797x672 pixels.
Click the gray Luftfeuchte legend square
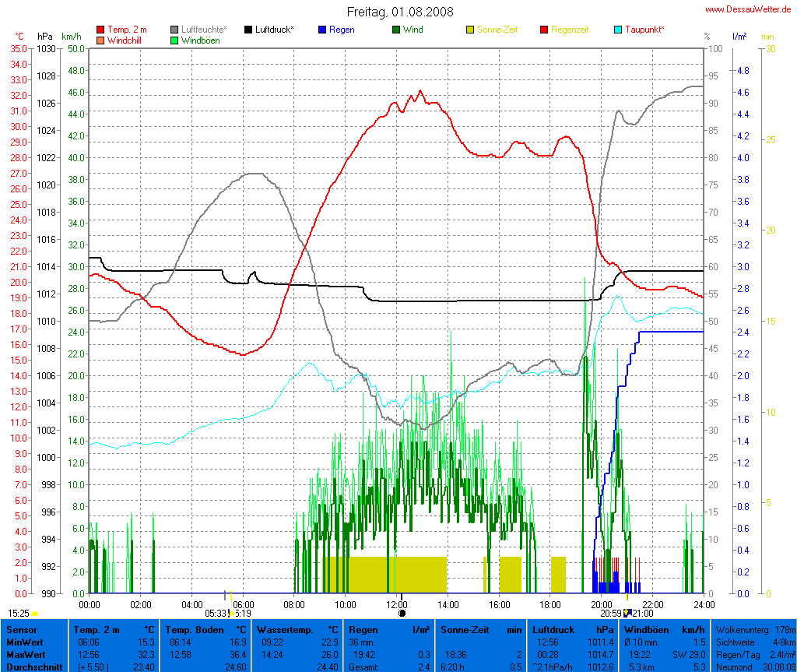(174, 30)
